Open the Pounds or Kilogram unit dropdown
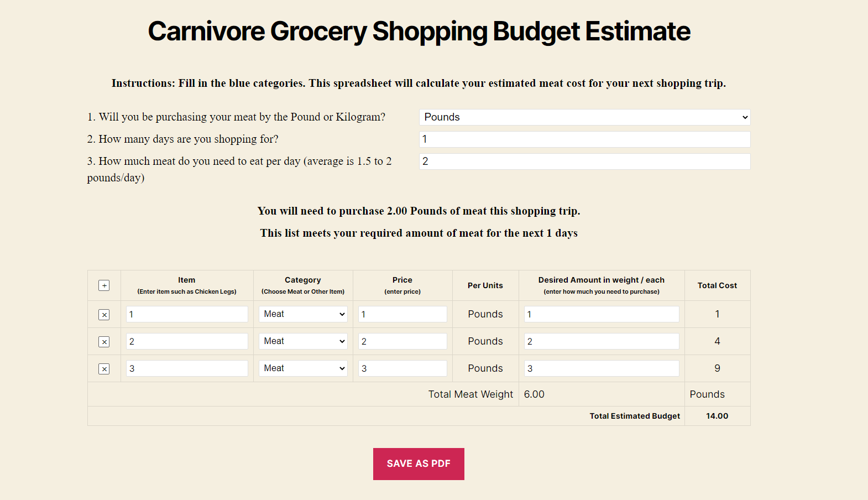The width and height of the screenshot is (868, 500). point(584,117)
